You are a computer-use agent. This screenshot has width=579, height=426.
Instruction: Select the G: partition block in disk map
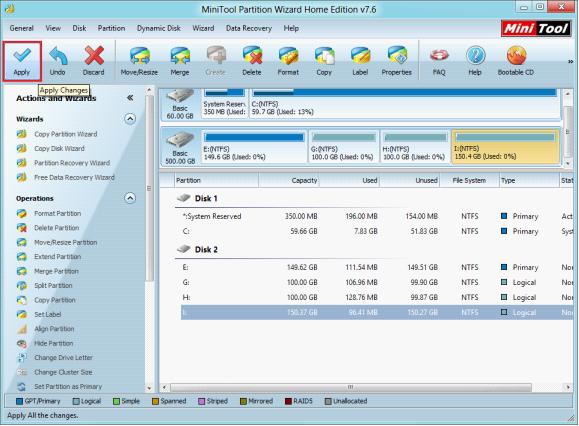pyautogui.click(x=343, y=147)
